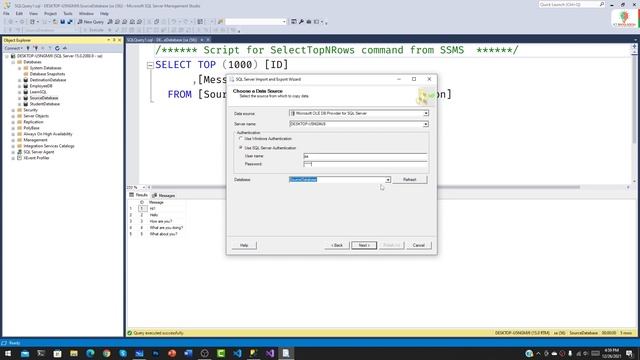This screenshot has height=360, width=640.
Task: Click the Object Explorer refresh icon
Action: point(57,48)
